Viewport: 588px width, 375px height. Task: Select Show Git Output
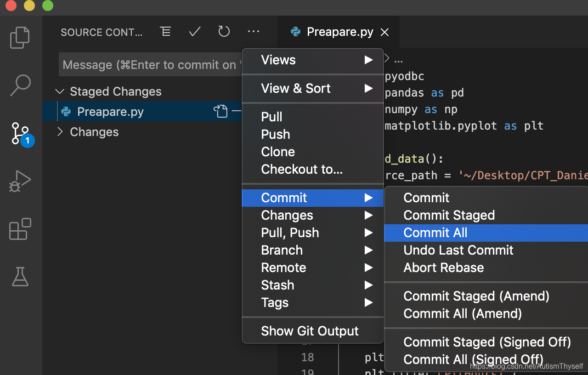coord(313,331)
